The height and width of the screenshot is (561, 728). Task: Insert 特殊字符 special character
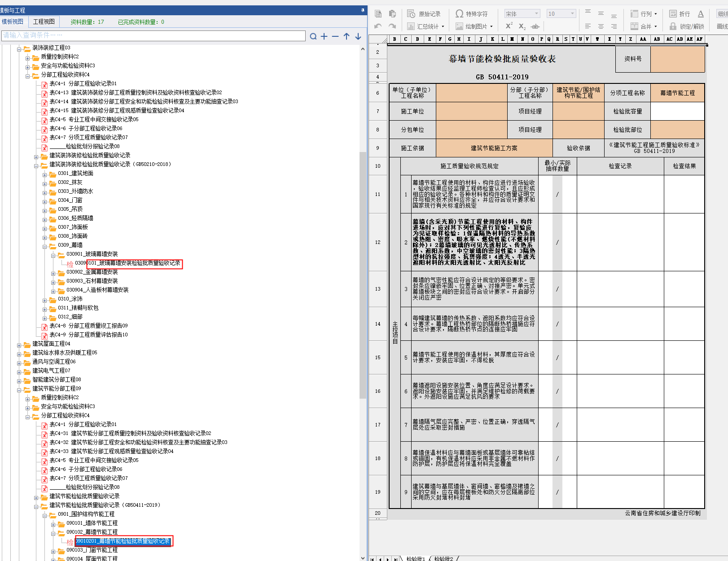point(472,14)
